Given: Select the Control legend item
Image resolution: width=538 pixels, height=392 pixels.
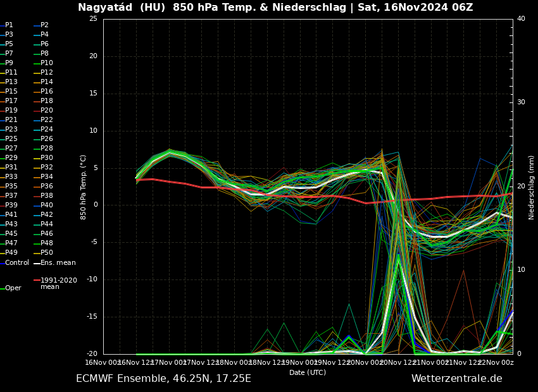Looking at the screenshot, I should pos(16,262).
